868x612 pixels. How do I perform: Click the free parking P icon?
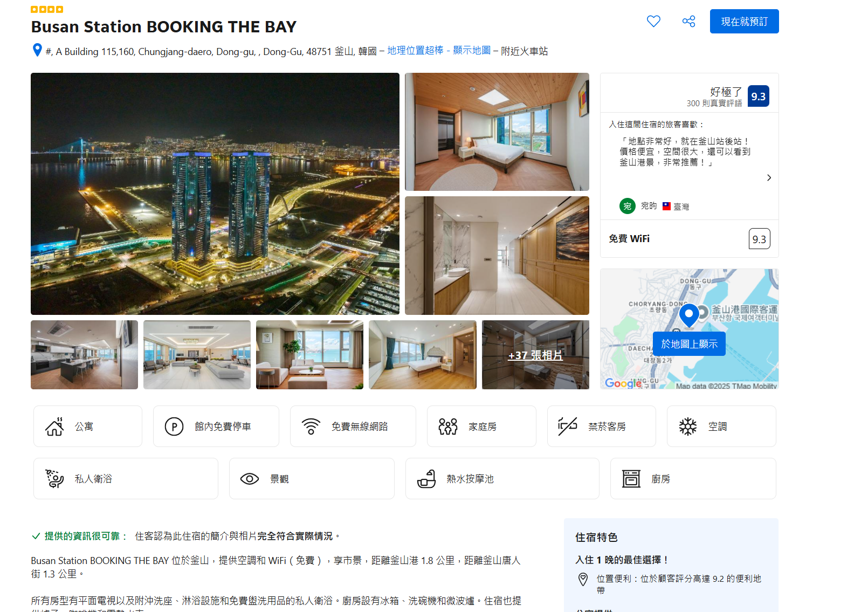174,427
